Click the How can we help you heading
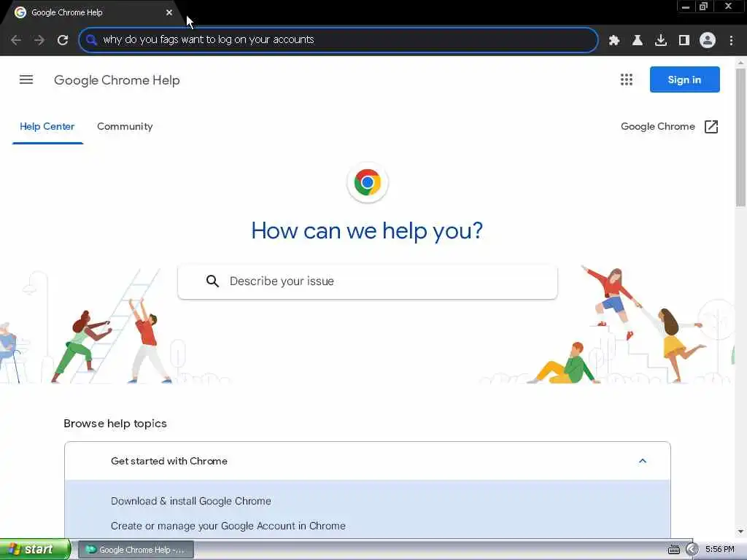The width and height of the screenshot is (747, 560). tap(367, 231)
